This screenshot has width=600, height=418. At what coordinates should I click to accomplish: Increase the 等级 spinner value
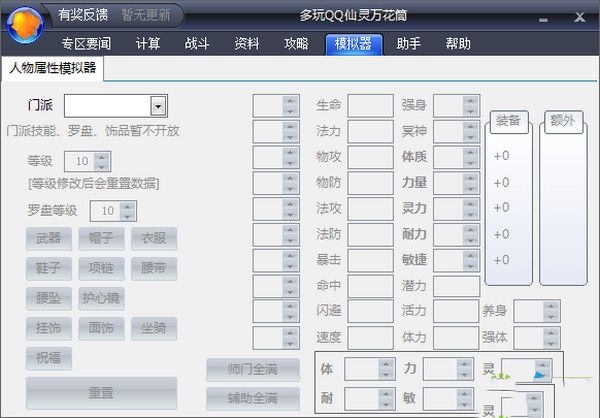pyautogui.click(x=102, y=157)
